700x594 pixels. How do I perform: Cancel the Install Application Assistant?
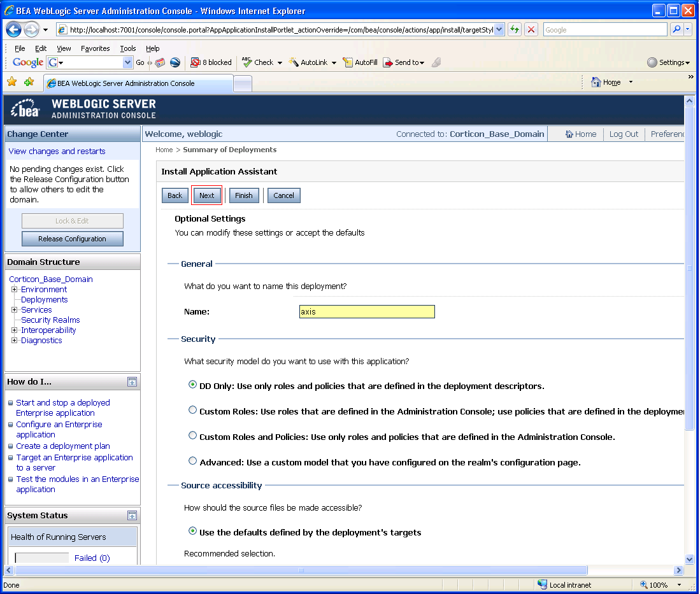(284, 195)
